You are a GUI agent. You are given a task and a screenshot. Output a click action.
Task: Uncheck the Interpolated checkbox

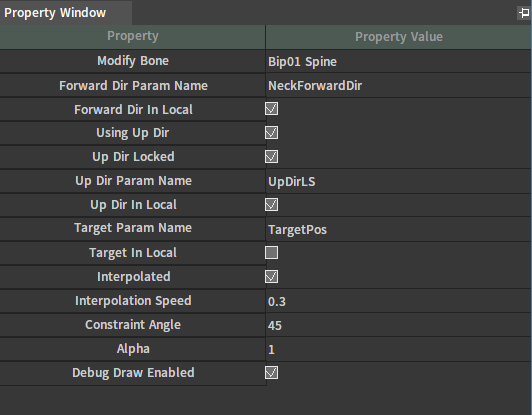(271, 277)
